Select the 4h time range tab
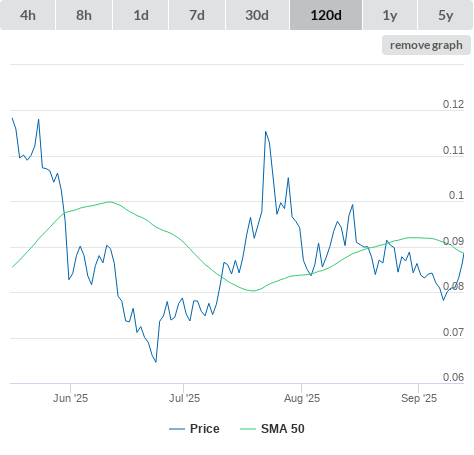The height and width of the screenshot is (455, 474). [28, 15]
